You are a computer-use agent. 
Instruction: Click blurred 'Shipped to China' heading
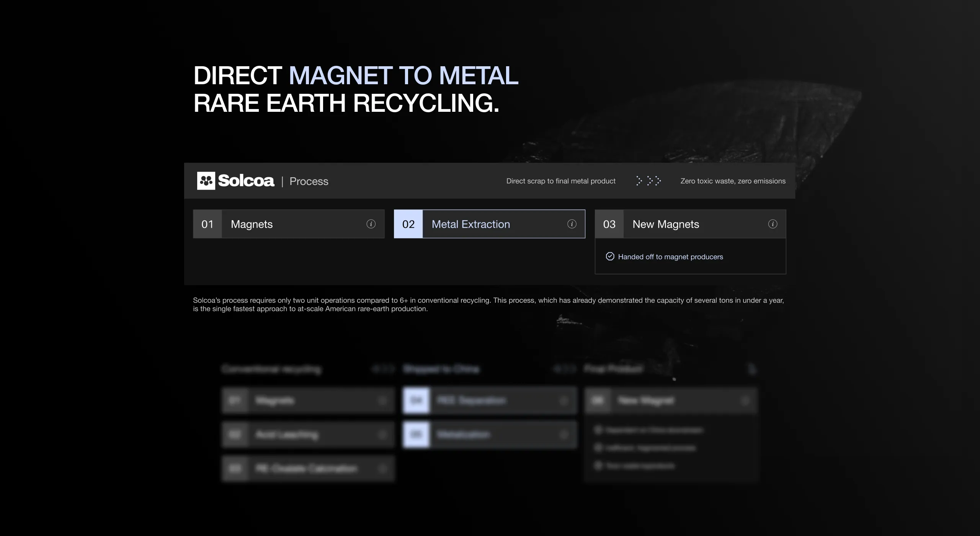(x=441, y=369)
